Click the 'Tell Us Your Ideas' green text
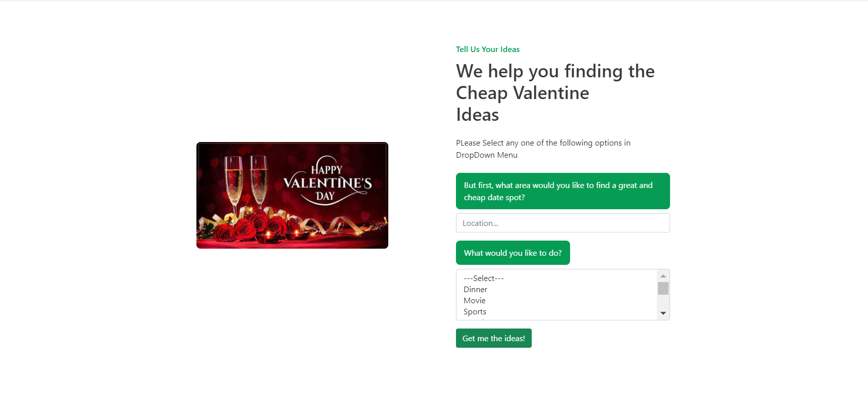 coord(488,50)
